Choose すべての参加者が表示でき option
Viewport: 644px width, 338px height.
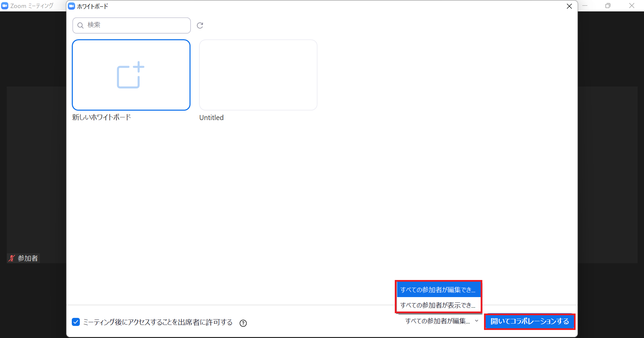[438, 305]
